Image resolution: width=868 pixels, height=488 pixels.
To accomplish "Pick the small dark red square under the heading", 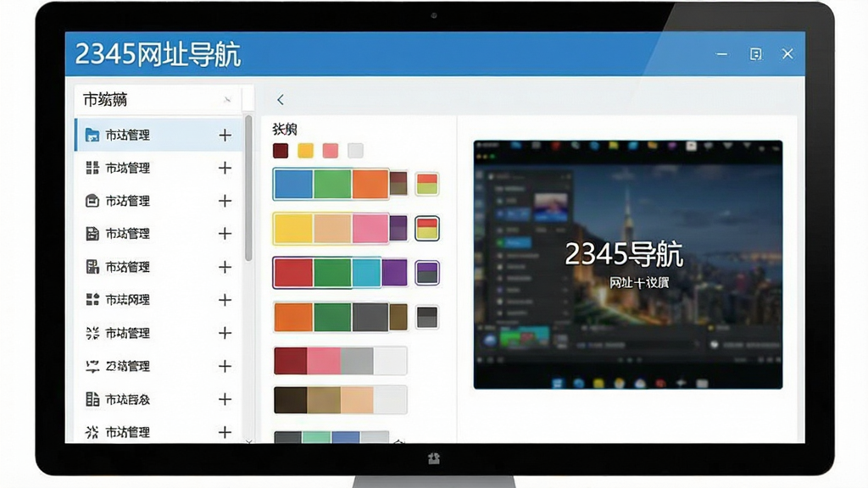I will tap(281, 151).
